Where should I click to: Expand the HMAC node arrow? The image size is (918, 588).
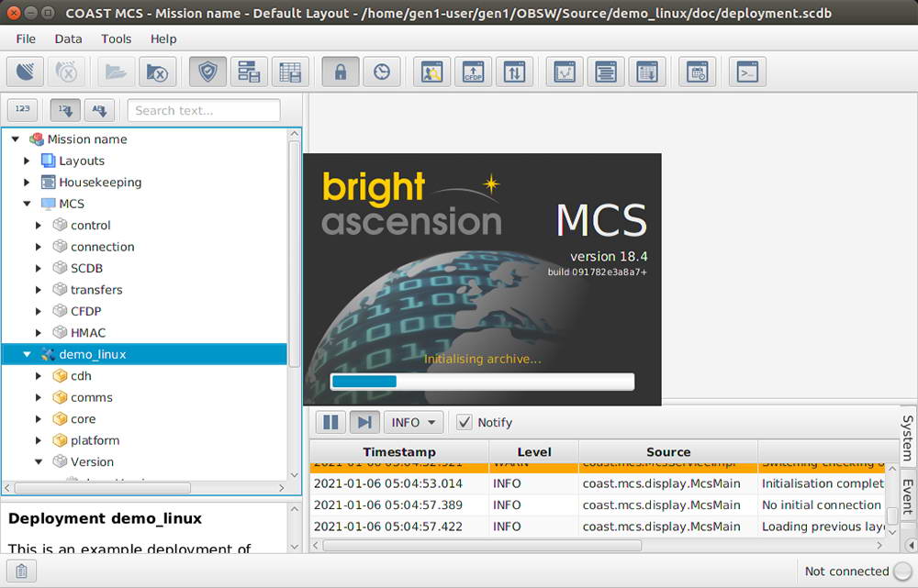38,333
